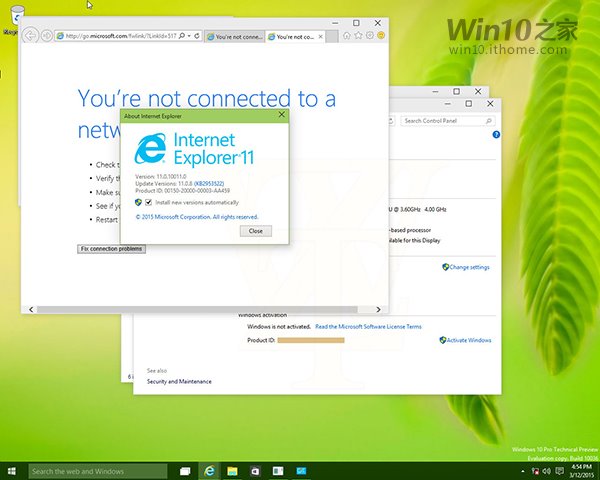Open Task View on taskbar

click(x=185, y=471)
